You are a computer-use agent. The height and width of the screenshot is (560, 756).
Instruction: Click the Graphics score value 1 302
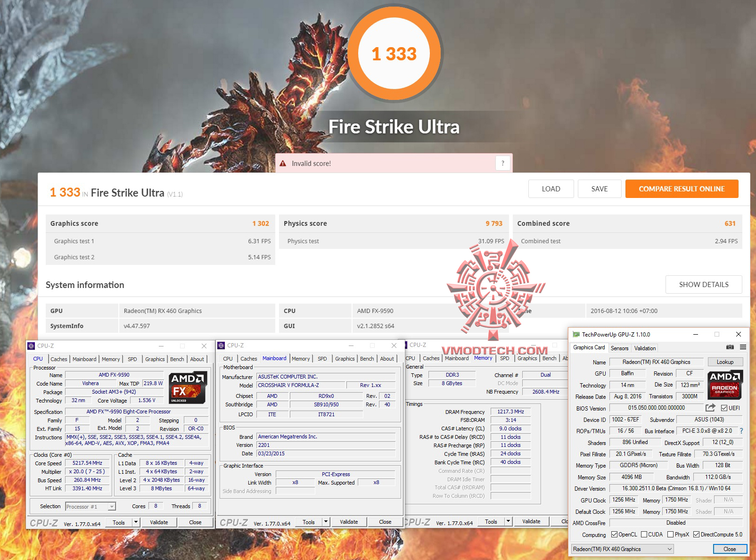pyautogui.click(x=261, y=223)
